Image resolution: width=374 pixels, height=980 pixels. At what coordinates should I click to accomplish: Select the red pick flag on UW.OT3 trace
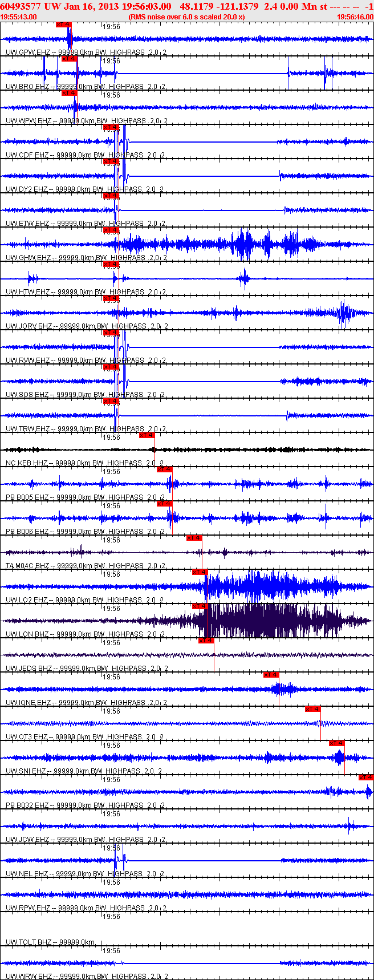312,709
